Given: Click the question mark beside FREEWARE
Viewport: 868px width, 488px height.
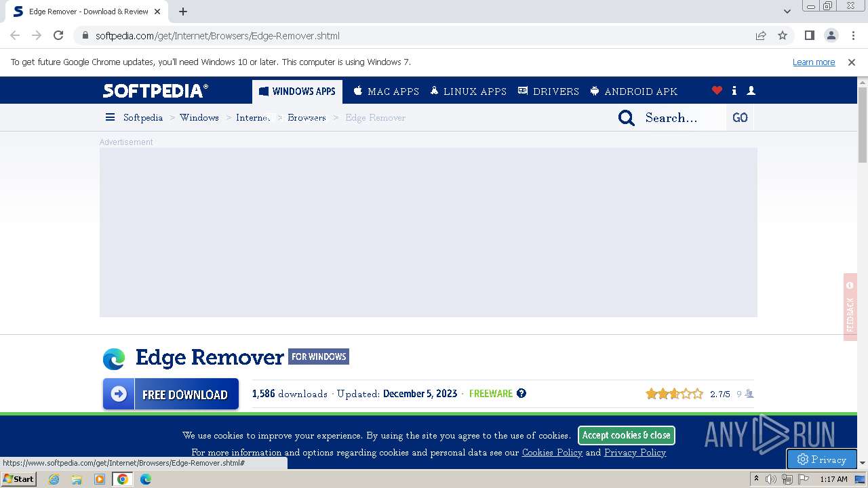Looking at the screenshot, I should tap(521, 393).
